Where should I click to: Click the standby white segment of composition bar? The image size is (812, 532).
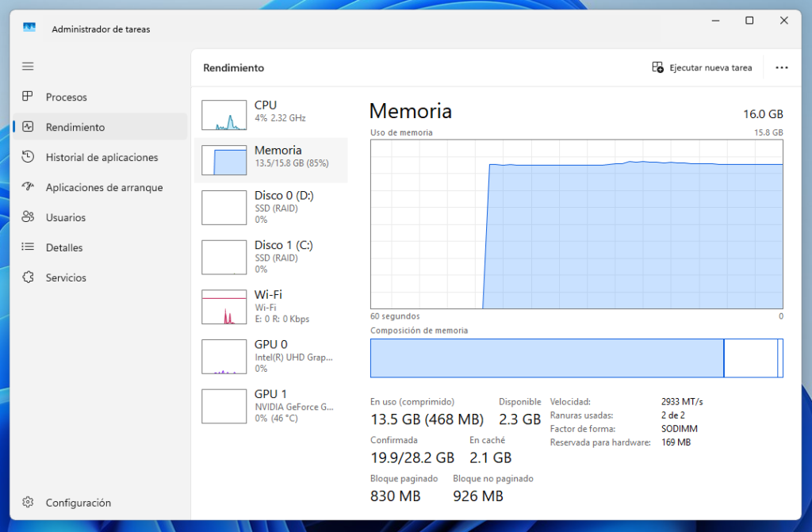pos(750,358)
